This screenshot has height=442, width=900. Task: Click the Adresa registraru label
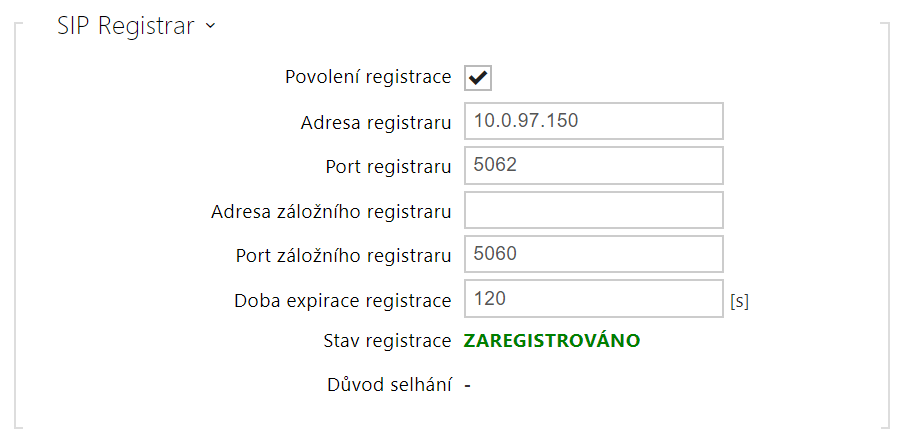point(376,122)
